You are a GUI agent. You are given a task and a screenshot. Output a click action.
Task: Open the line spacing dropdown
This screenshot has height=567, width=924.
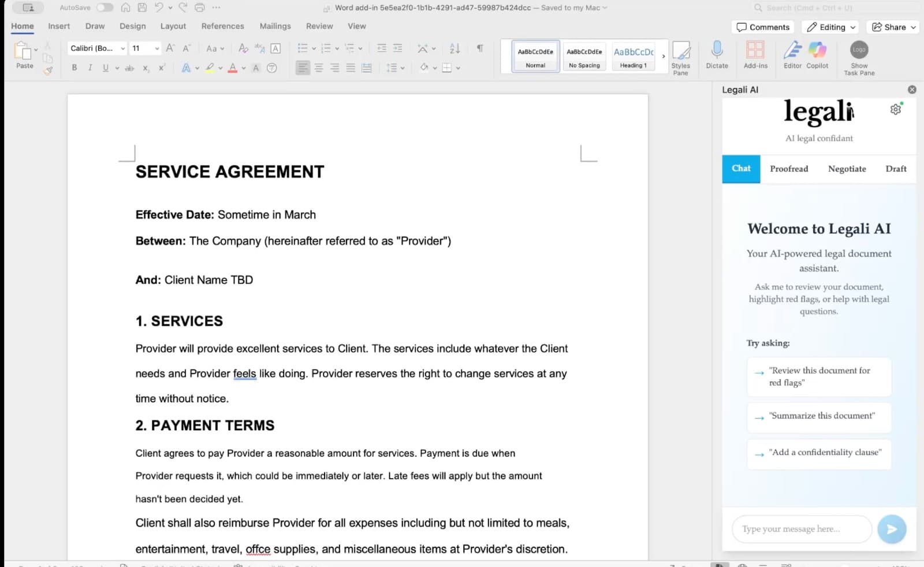396,68
